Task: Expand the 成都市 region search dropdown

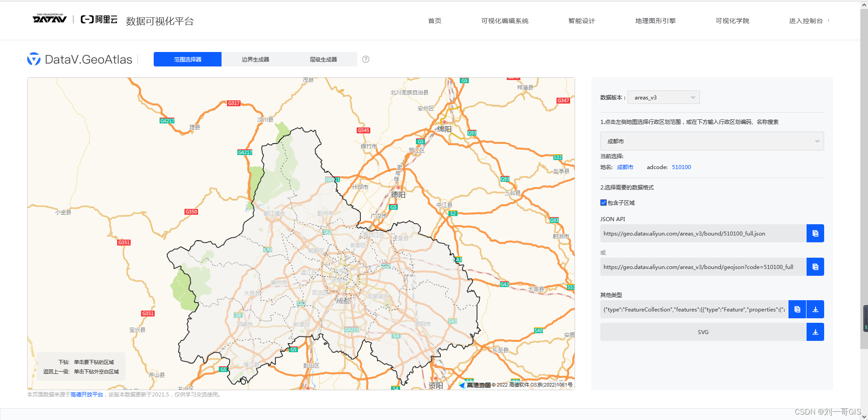Action: click(712, 141)
